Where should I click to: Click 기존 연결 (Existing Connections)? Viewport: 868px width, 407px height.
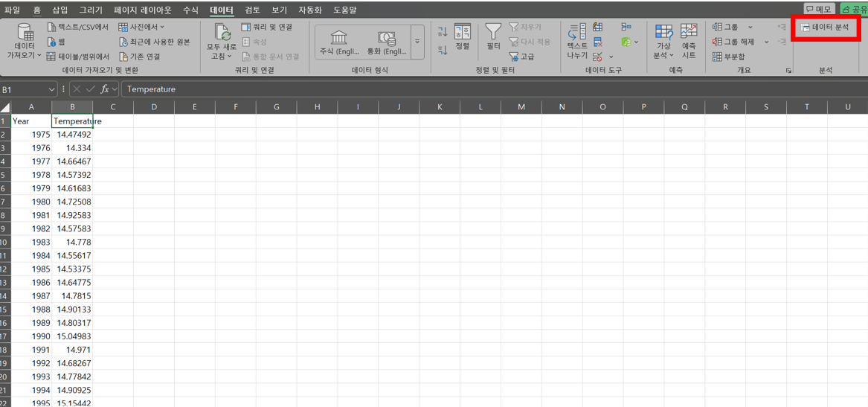141,57
